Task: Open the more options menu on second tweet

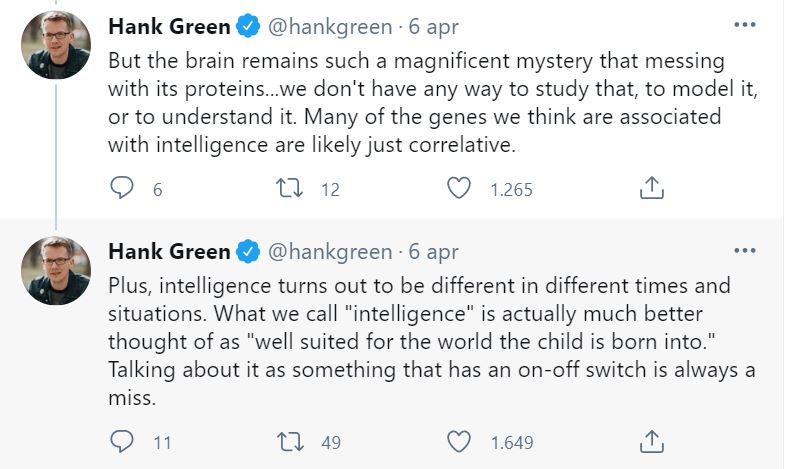Action: 745,249
